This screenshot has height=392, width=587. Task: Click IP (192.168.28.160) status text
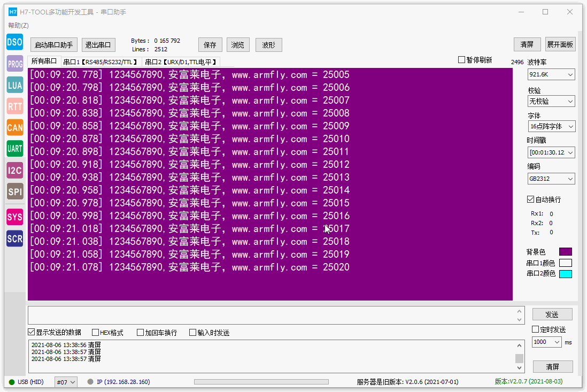(123, 382)
